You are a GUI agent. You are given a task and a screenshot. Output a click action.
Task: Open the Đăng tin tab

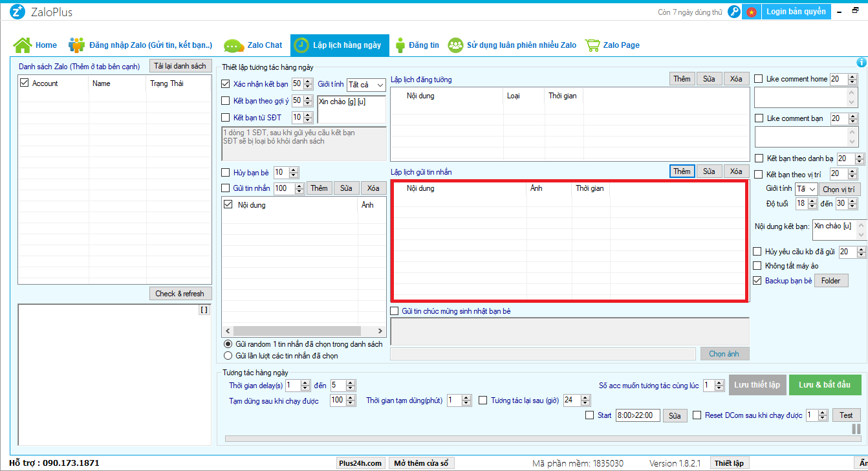[x=417, y=45]
